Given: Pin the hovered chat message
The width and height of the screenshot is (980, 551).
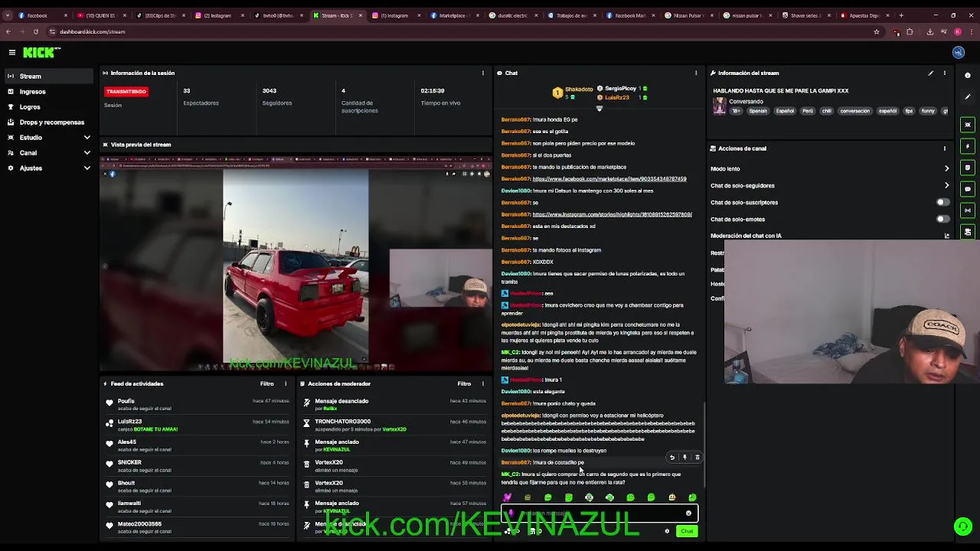Looking at the screenshot, I should [684, 458].
